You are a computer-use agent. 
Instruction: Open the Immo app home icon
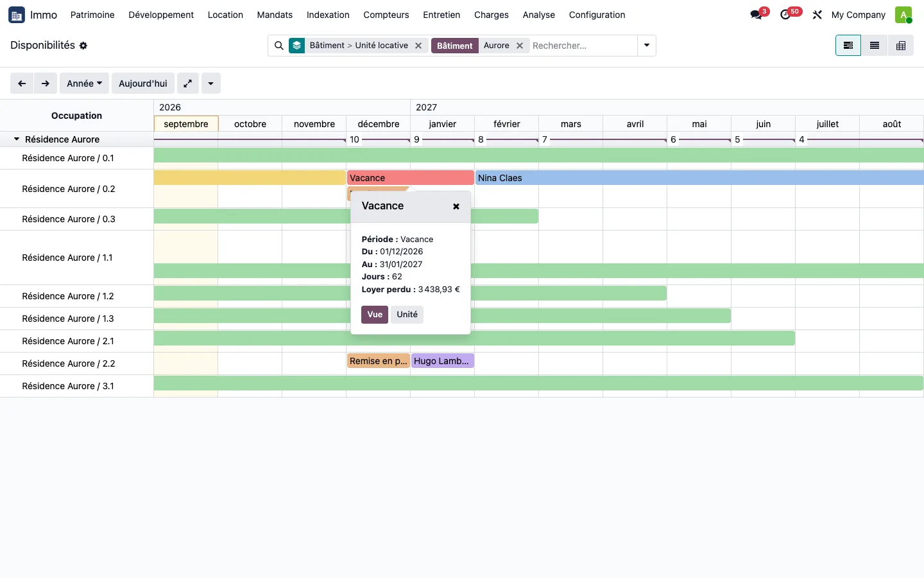click(17, 15)
